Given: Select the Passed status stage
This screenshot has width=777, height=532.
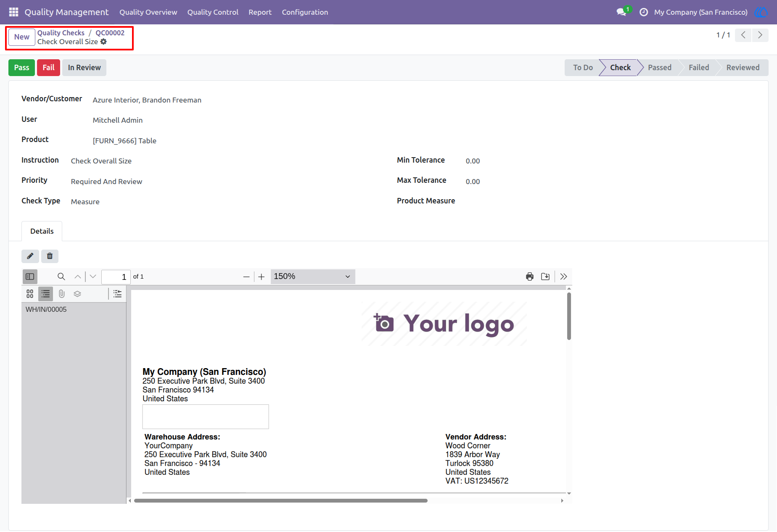Looking at the screenshot, I should pos(659,68).
